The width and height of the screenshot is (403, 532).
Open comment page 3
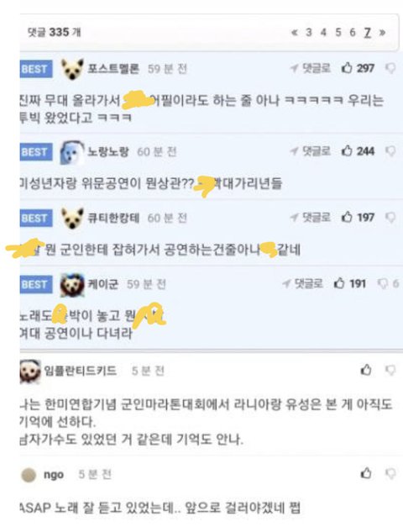[309, 32]
